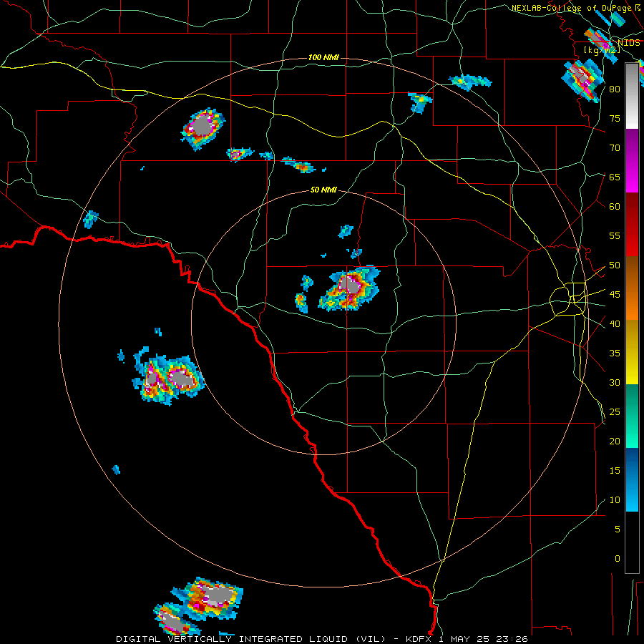The image size is (644, 644).
Task: Click the 60 value on the color scale
Action: [615, 207]
